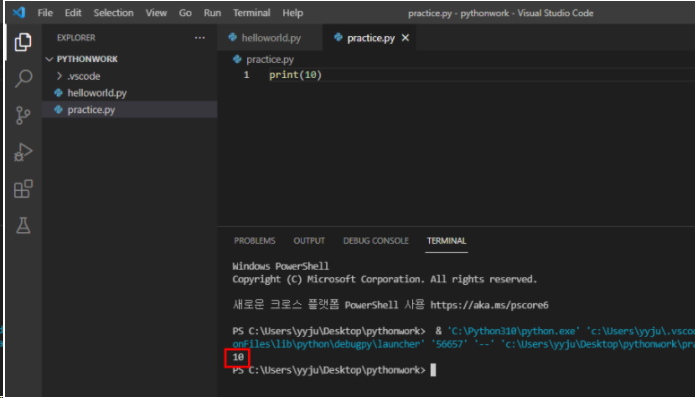Click the print(10) code on line 1
Screen dimensions: 695x398
[x=295, y=75]
